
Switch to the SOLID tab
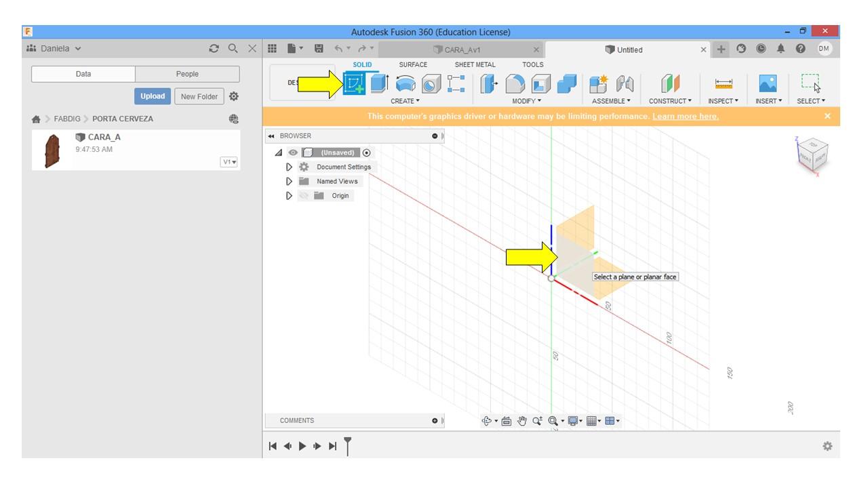362,65
